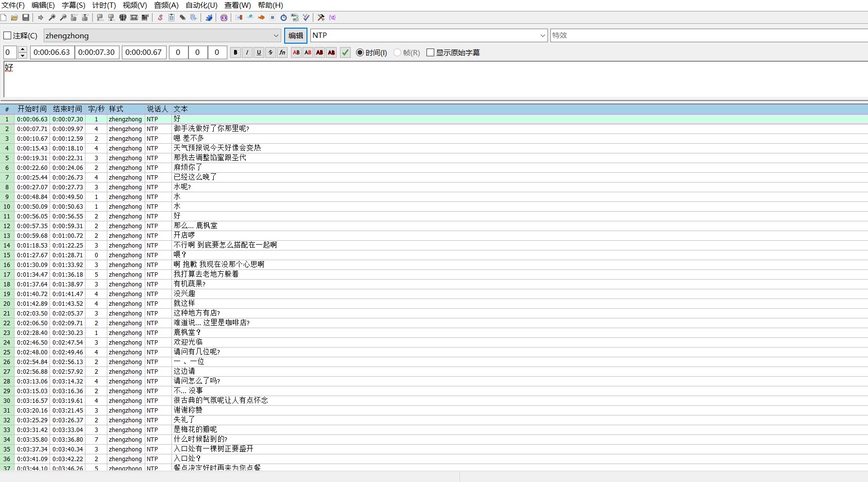Screen dimensions: 868x482
Task: Toggle strikeout S formatting button
Action: (x=271, y=52)
